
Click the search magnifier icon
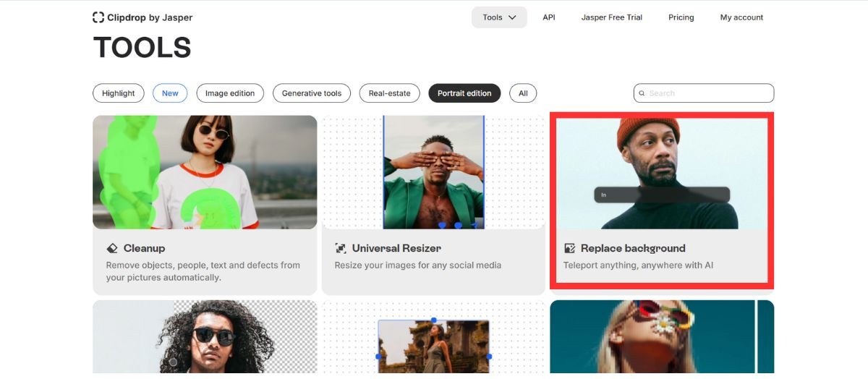pyautogui.click(x=642, y=93)
